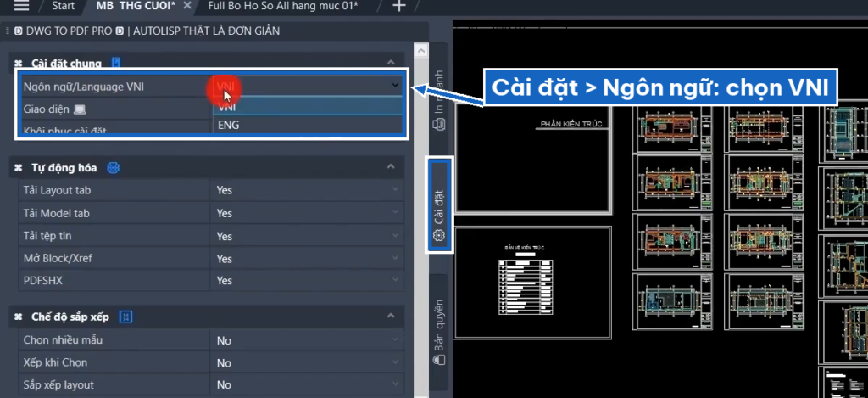The height and width of the screenshot is (398, 868).
Task: Choose VNI from the language list
Action: click(308, 107)
